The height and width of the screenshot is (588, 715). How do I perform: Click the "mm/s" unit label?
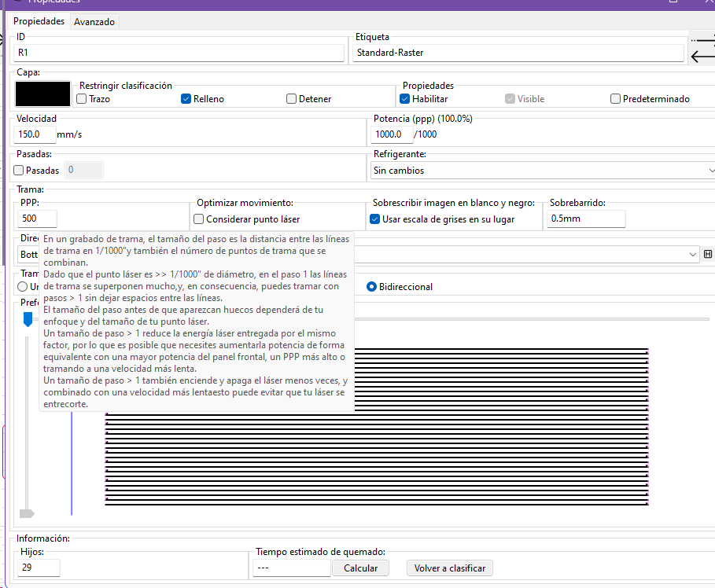coord(69,134)
